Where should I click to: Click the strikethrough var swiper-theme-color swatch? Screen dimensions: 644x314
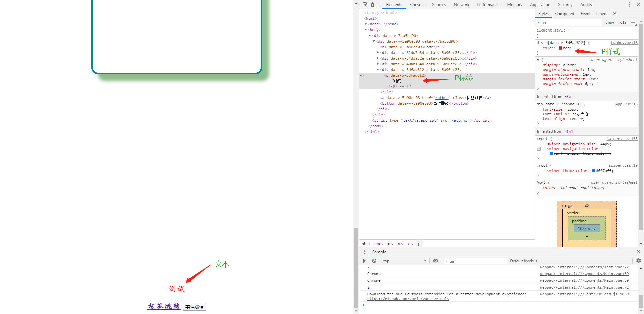[x=551, y=153]
